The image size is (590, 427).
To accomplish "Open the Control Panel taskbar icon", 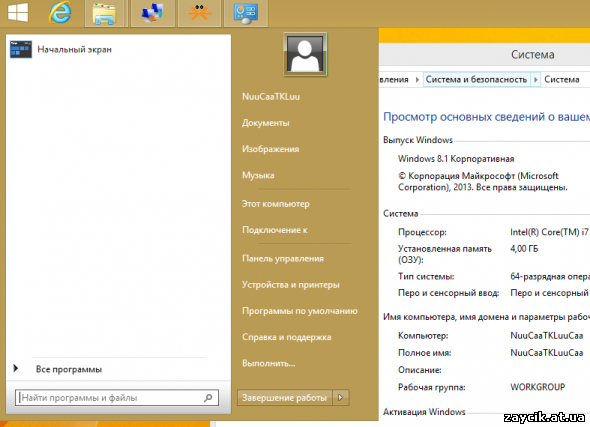I will click(x=246, y=13).
